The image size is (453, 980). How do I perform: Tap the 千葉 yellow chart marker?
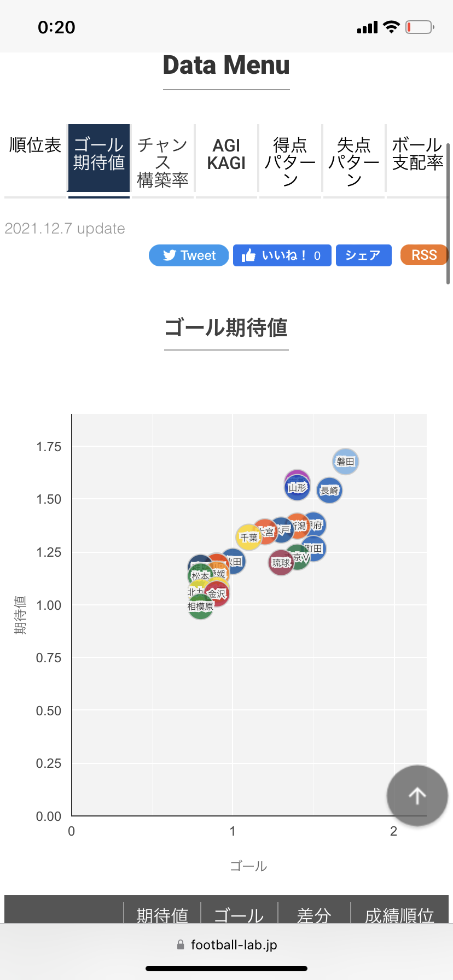(248, 538)
